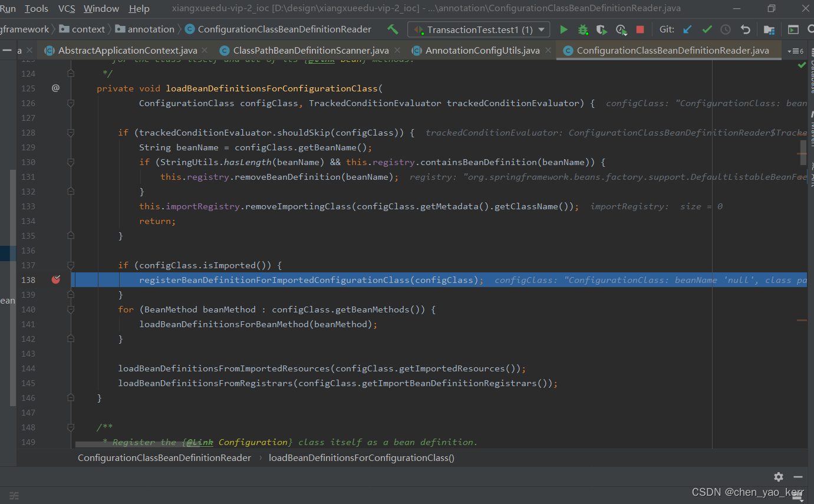
Task: Click the structure icon in bottom-left corner
Action: pyautogui.click(x=14, y=496)
